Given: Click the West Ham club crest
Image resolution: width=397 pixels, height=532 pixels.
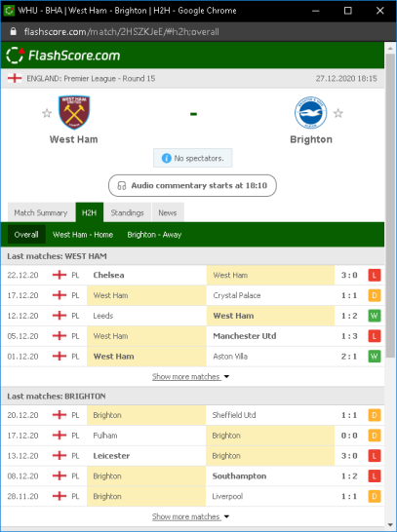Looking at the screenshot, I should (x=74, y=112).
